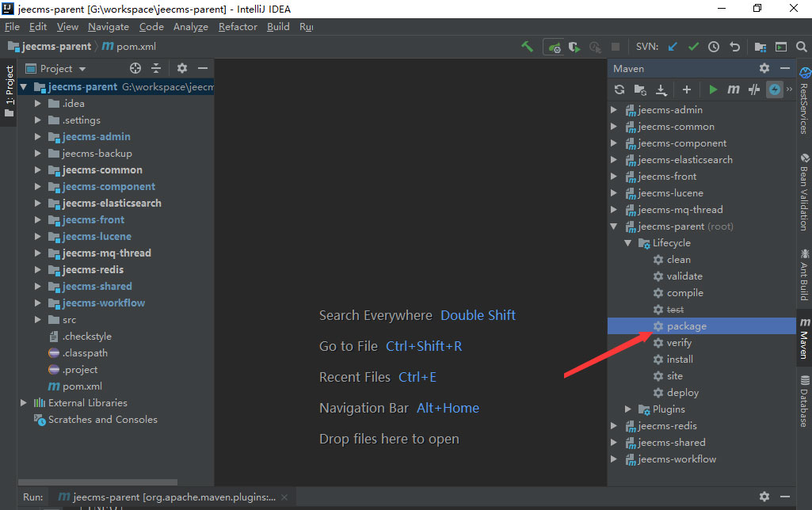
Task: Locate current file with crosshair icon in Project panel
Action: (x=135, y=69)
